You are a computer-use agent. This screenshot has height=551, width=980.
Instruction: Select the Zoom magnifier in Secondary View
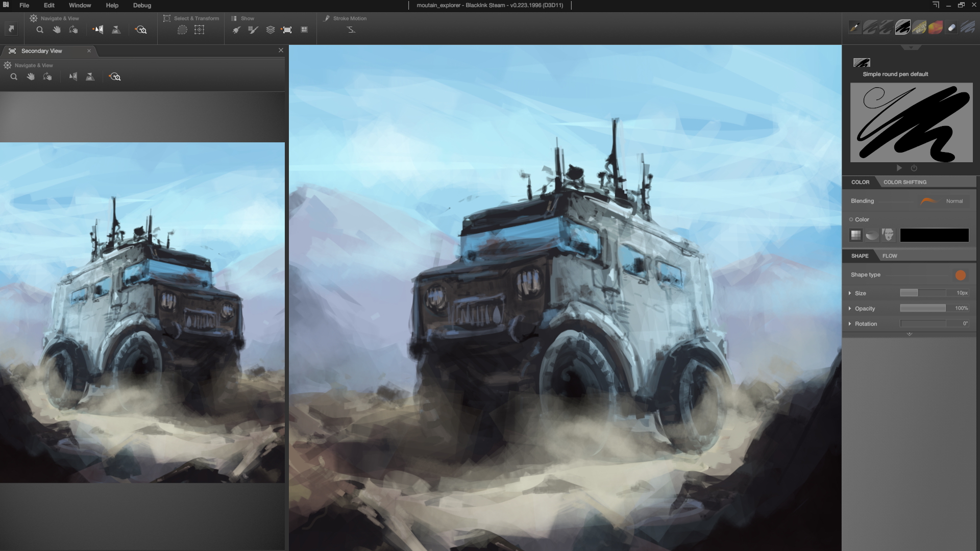(14, 77)
